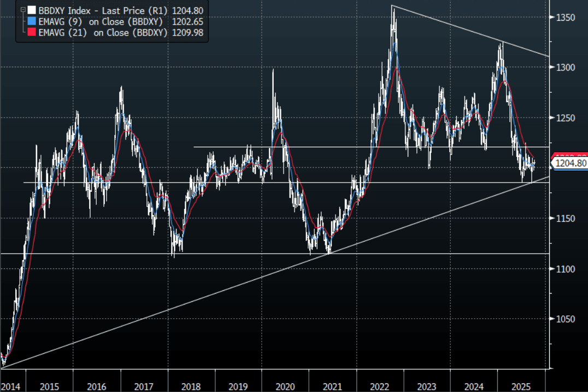The height and width of the screenshot is (392, 588).
Task: Click the 1300 price axis label
Action: (x=565, y=68)
